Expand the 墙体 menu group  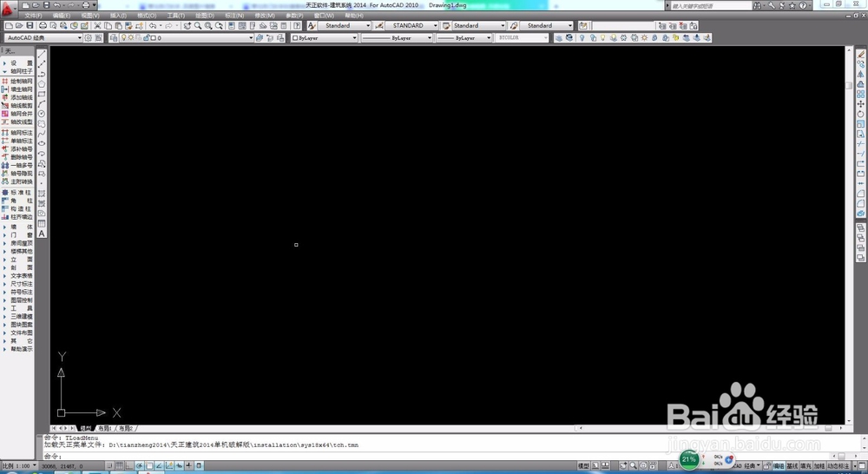17,227
